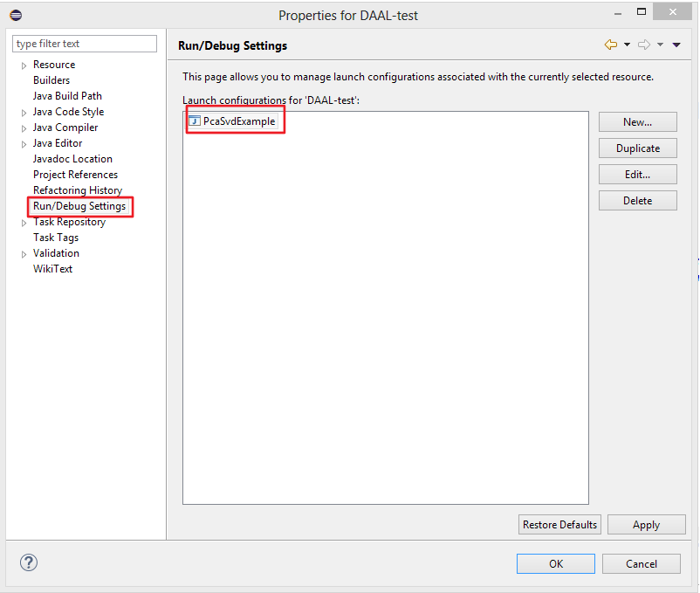The height and width of the screenshot is (593, 700).
Task: Expand the Validation tree node
Action: (24, 254)
